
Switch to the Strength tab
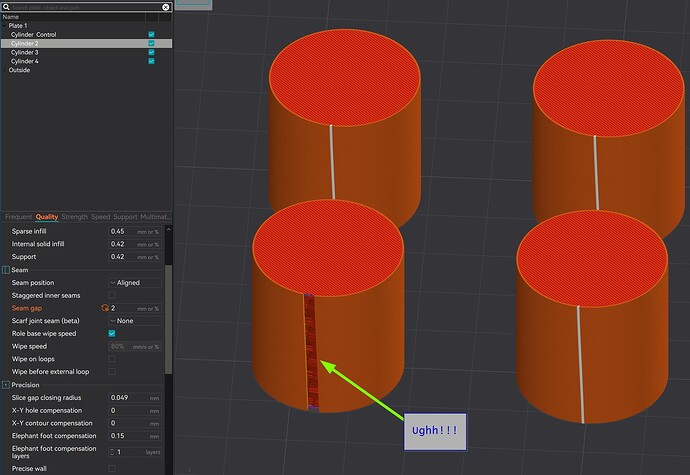74,217
